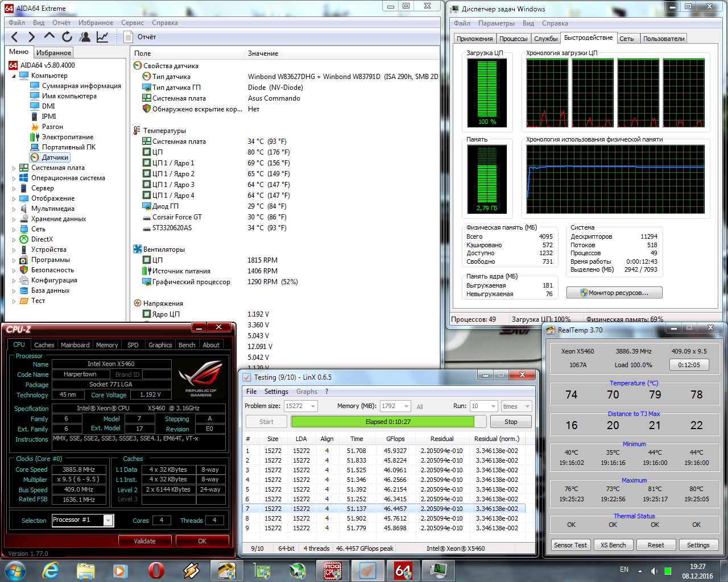Click the volume speaker icon in system tray
This screenshot has width=728, height=582.
coord(654,571)
